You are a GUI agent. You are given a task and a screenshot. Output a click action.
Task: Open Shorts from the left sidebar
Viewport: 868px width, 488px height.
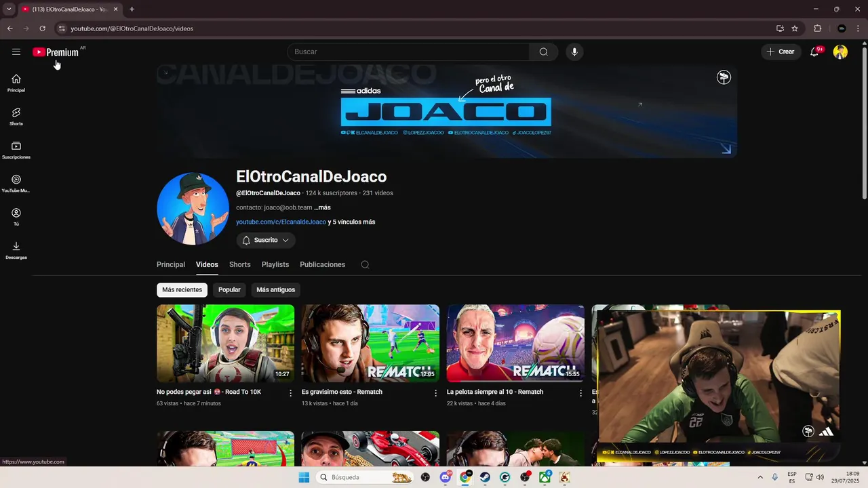pos(16,117)
